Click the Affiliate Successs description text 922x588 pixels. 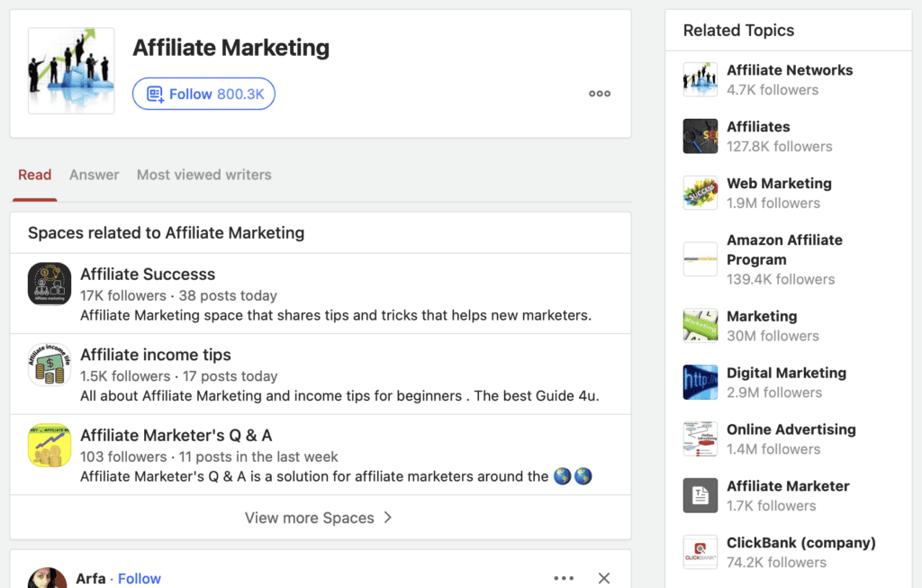tap(336, 315)
